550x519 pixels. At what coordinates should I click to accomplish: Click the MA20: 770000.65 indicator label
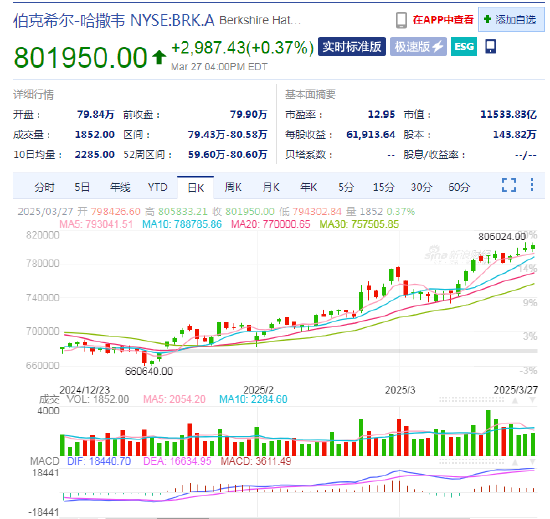pos(270,224)
